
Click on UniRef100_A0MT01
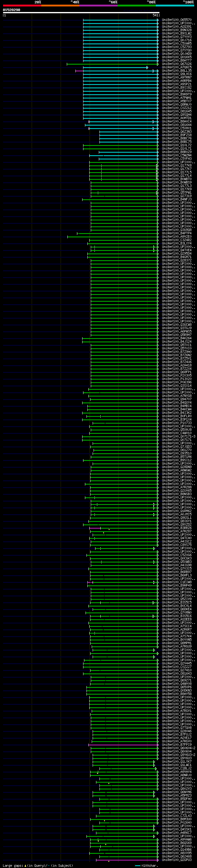(x=177, y=118)
